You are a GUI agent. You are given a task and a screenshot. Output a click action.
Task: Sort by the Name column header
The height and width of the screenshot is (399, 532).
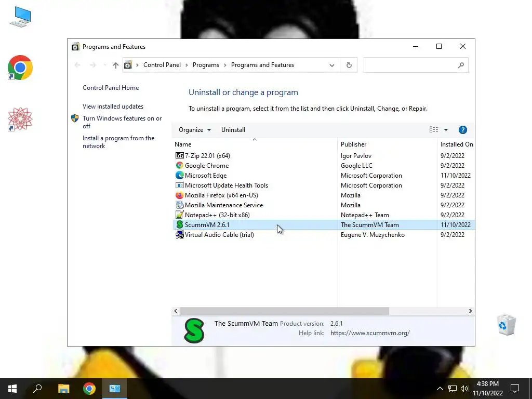(255, 144)
